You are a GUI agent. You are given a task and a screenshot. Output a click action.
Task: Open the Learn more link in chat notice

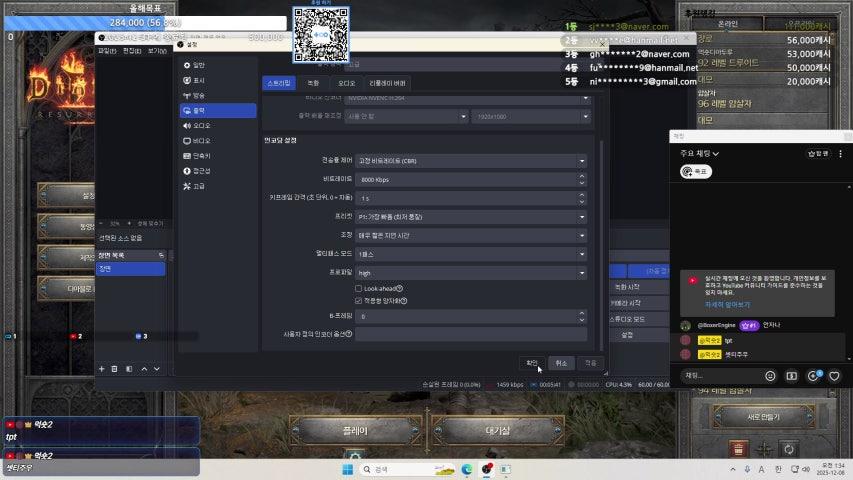click(x=727, y=305)
